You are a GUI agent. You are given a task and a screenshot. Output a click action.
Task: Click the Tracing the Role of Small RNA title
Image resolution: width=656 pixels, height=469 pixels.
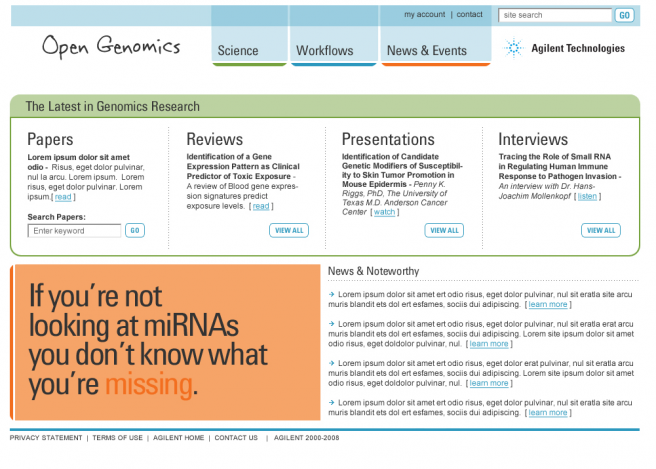click(559, 167)
